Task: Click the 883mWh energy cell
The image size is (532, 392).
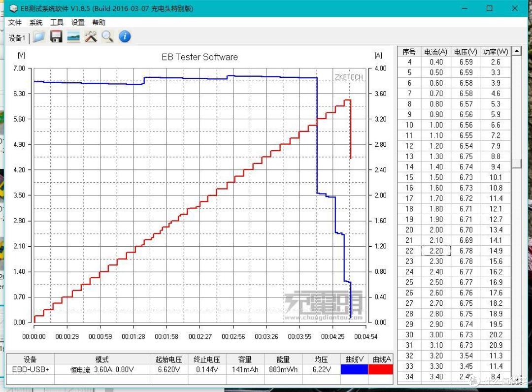Action: tap(283, 369)
